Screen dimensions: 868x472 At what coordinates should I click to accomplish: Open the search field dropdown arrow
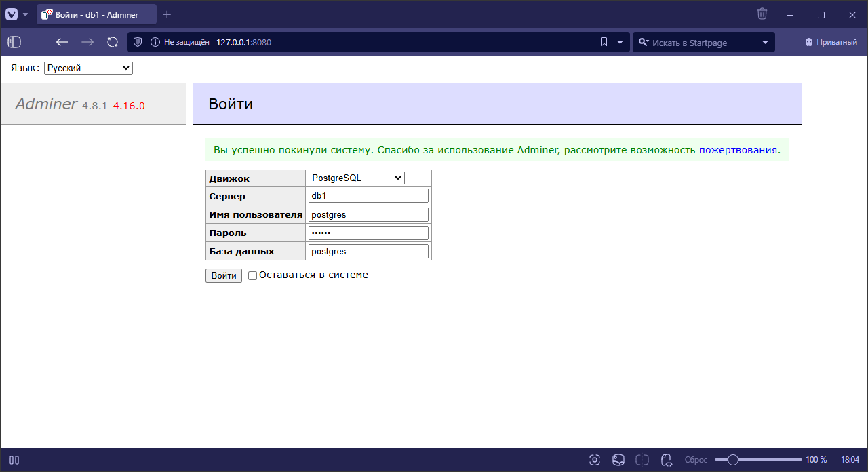tap(765, 42)
